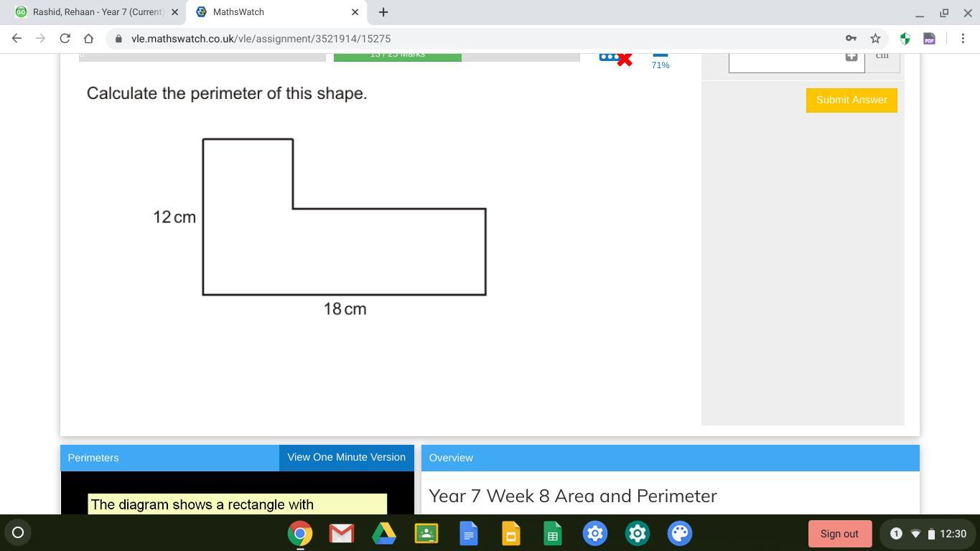This screenshot has height=551, width=980.
Task: Open Google Sheets from the shelf
Action: (553, 534)
